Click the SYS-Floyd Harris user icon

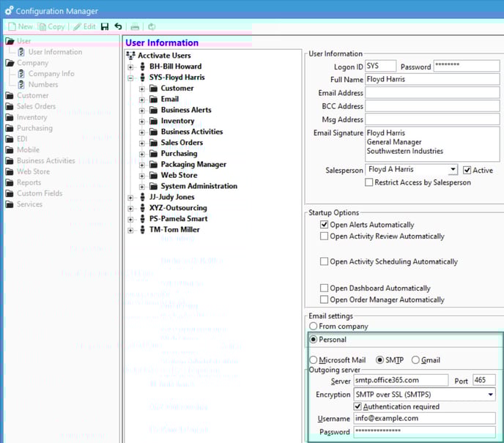pos(142,78)
